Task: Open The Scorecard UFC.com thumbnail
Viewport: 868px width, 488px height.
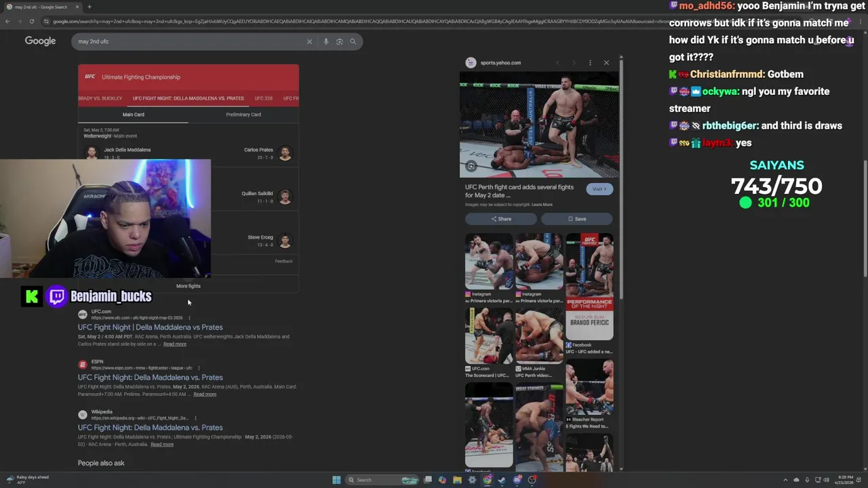Action: 489,335
